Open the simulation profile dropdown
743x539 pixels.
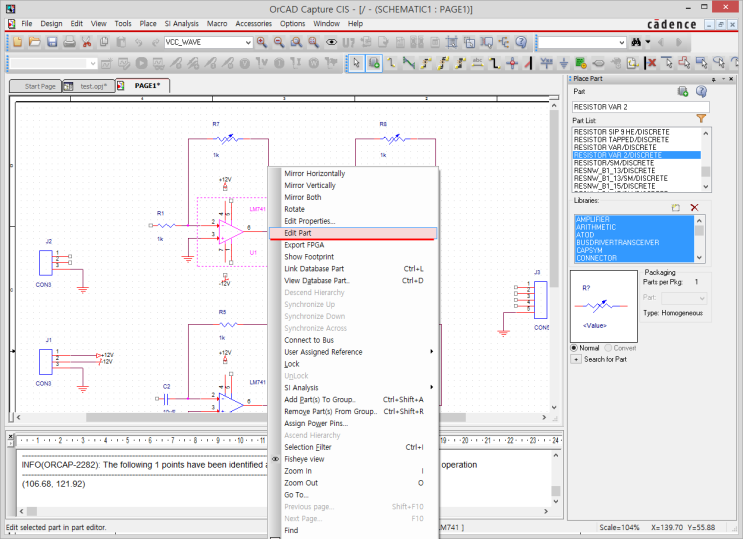click(x=92, y=63)
